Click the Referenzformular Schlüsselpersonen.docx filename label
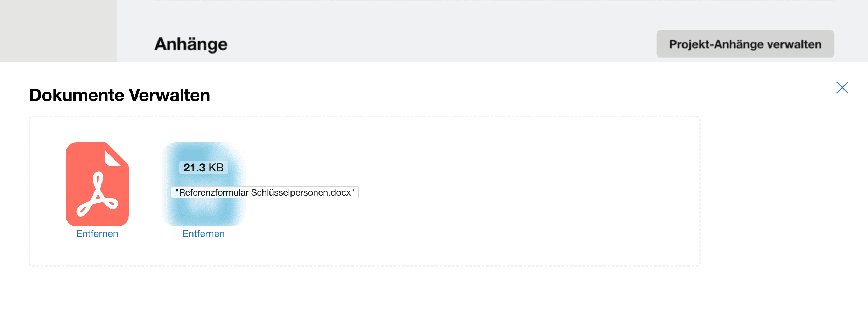The height and width of the screenshot is (310, 868). [x=265, y=192]
